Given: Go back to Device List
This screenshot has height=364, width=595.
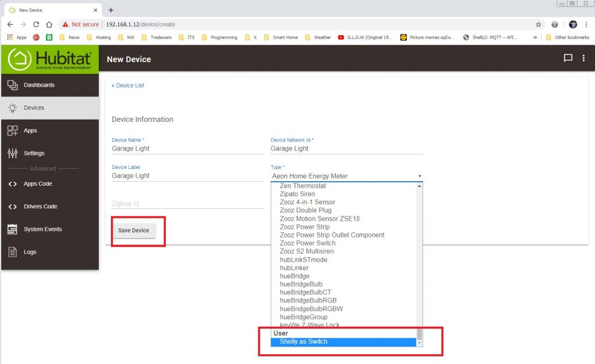Looking at the screenshot, I should tap(128, 85).
